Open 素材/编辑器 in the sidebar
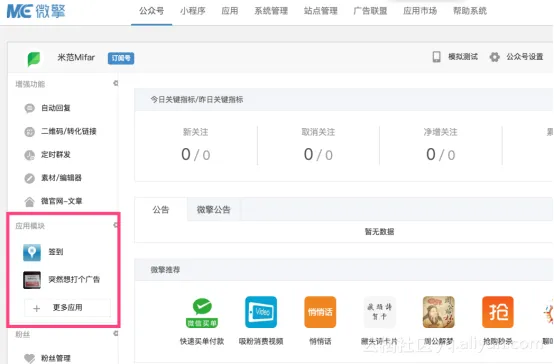The height and width of the screenshot is (364, 554). [x=61, y=178]
